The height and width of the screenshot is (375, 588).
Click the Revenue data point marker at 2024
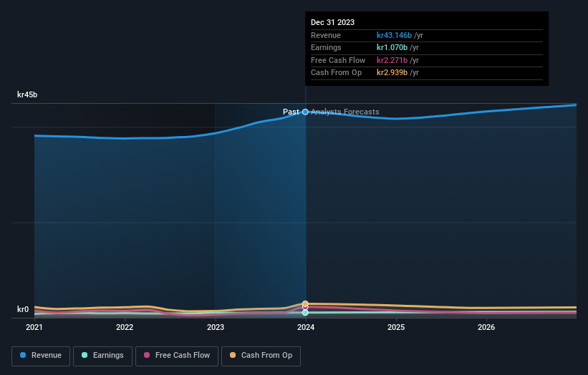pos(305,112)
